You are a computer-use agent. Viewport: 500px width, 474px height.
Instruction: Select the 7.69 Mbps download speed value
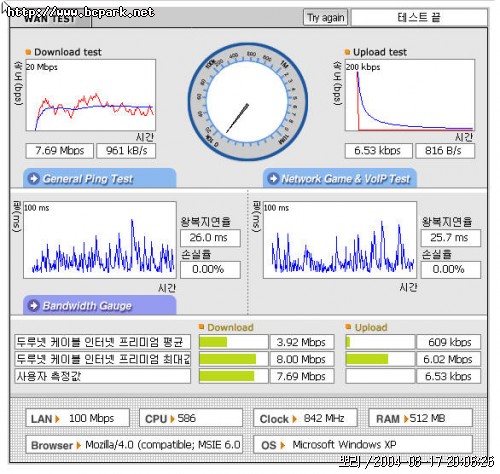point(60,151)
